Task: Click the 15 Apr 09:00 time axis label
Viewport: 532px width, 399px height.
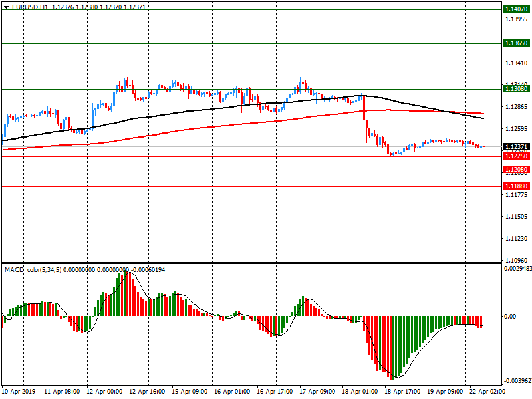Action: (191, 392)
